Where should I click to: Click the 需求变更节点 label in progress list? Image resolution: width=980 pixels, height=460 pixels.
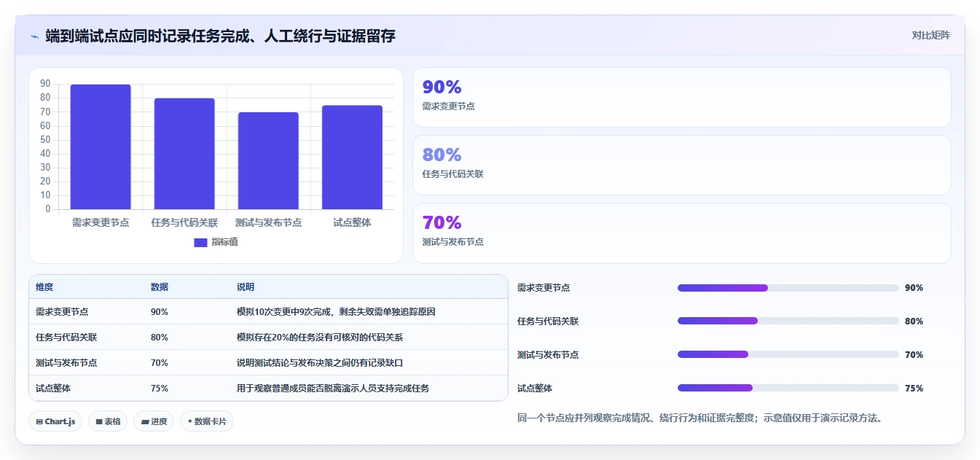coord(544,288)
